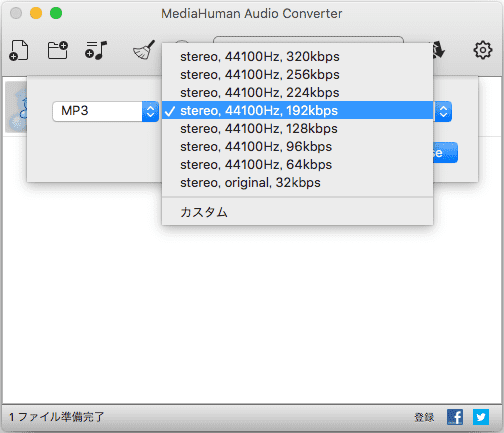Choose stereo, 44100Hz, 224kbps
504x433 pixels.
[x=297, y=92]
